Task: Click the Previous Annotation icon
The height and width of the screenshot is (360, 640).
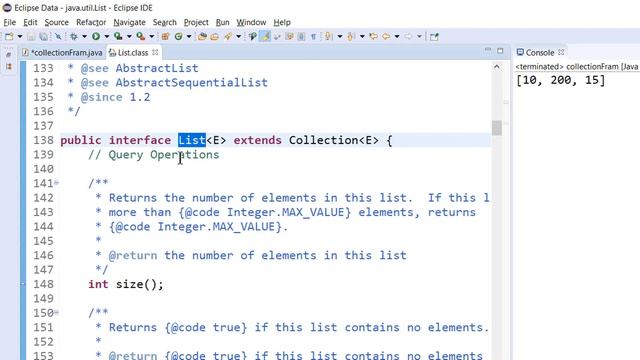Action: point(350,36)
